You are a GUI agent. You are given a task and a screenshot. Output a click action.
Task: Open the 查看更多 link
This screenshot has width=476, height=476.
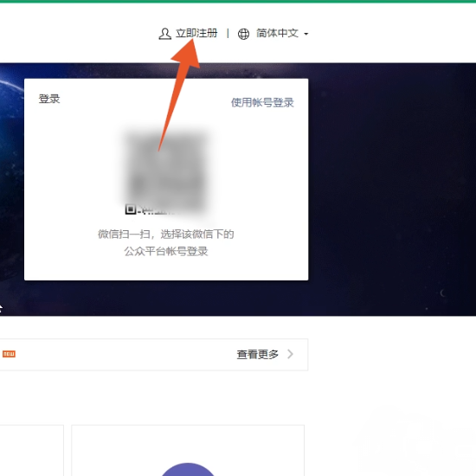257,354
